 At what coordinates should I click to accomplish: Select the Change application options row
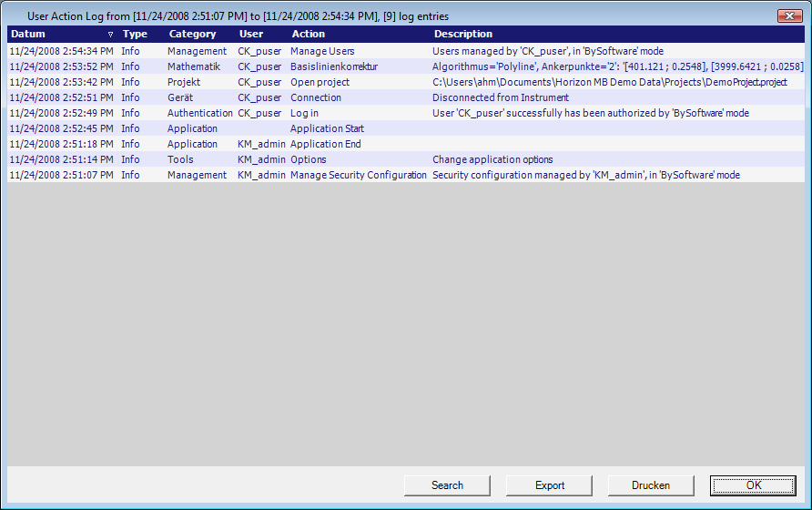pos(492,159)
